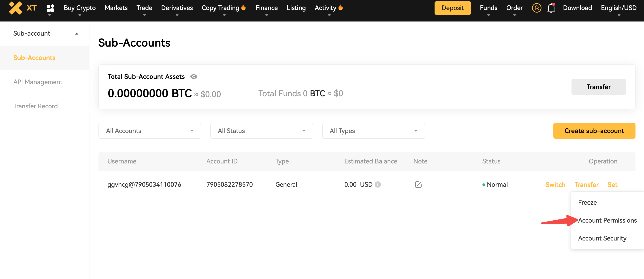Select Account Permissions from Set menu
644x279 pixels.
click(607, 220)
